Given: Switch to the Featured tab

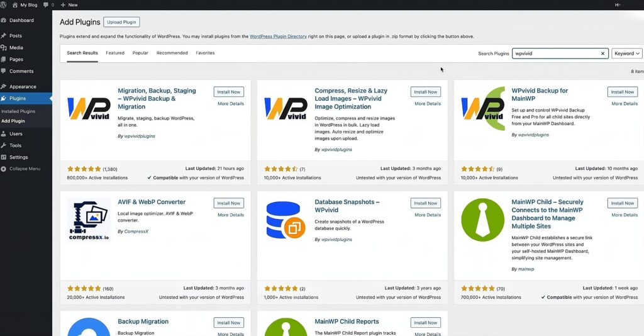Looking at the screenshot, I should click(115, 53).
